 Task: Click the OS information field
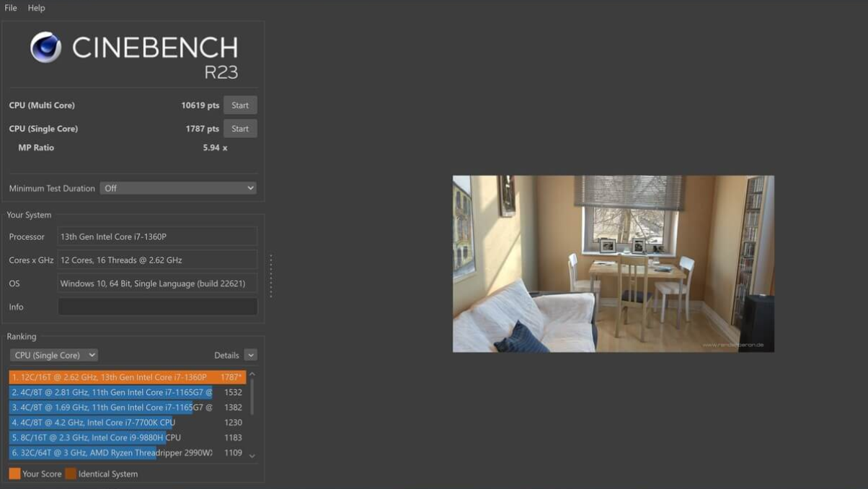pos(157,283)
